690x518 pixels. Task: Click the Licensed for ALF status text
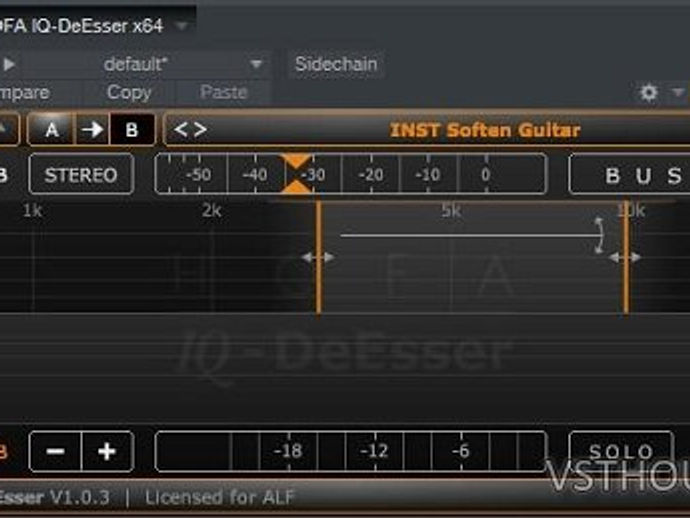(x=220, y=498)
